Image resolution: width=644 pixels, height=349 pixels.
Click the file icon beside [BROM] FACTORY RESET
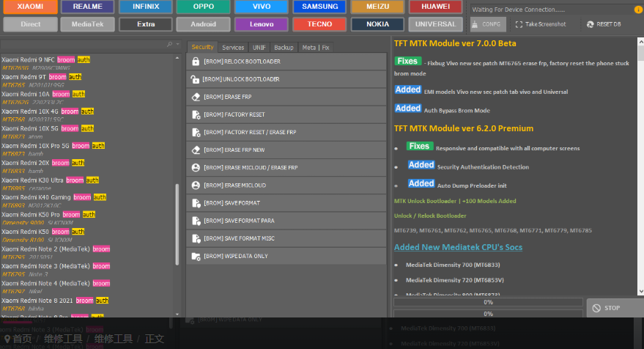(196, 114)
